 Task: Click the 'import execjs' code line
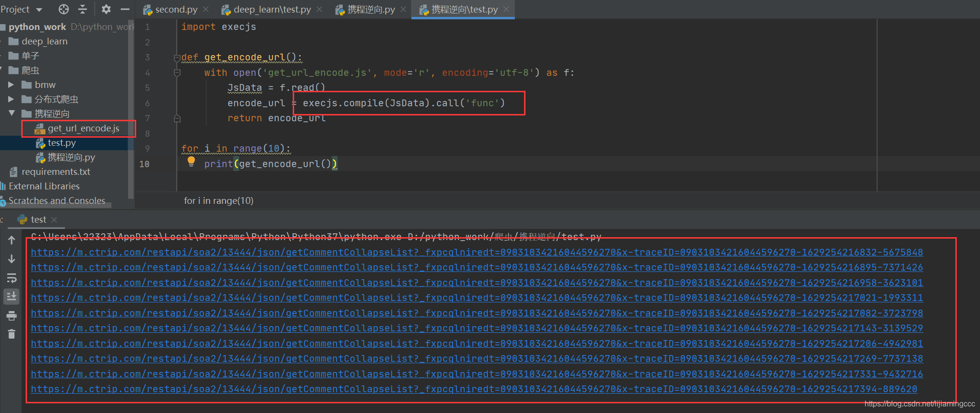219,27
